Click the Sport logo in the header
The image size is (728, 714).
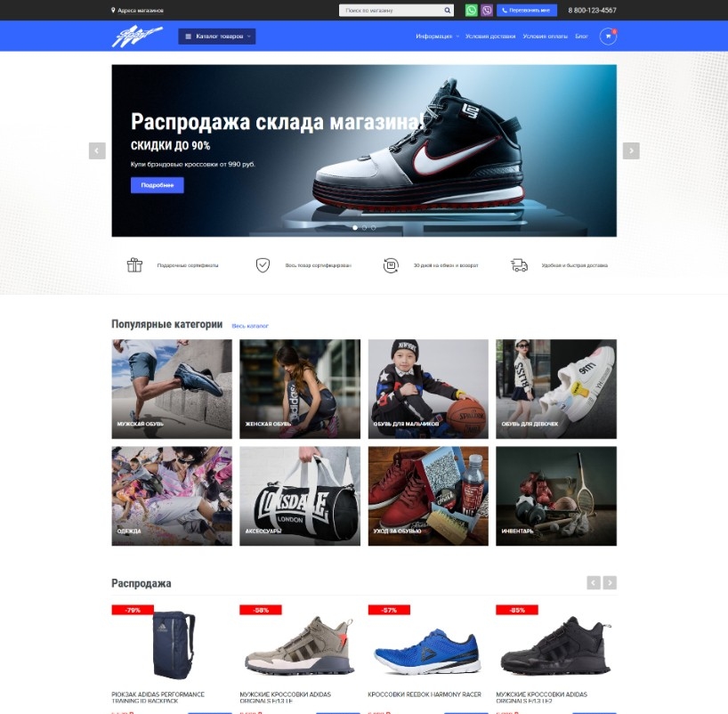coord(137,37)
